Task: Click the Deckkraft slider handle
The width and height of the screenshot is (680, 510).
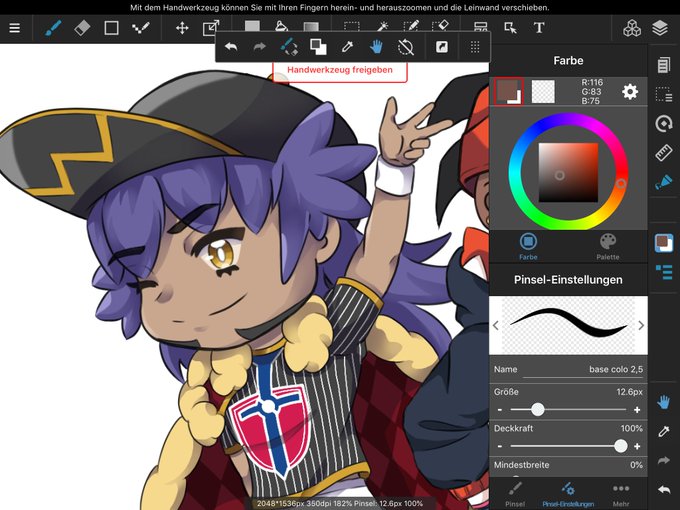Action: coord(621,446)
